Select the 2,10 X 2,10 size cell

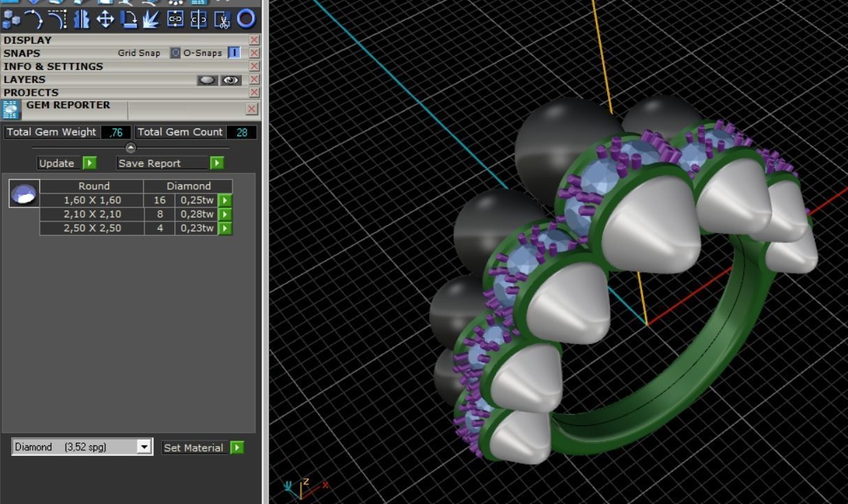point(92,214)
